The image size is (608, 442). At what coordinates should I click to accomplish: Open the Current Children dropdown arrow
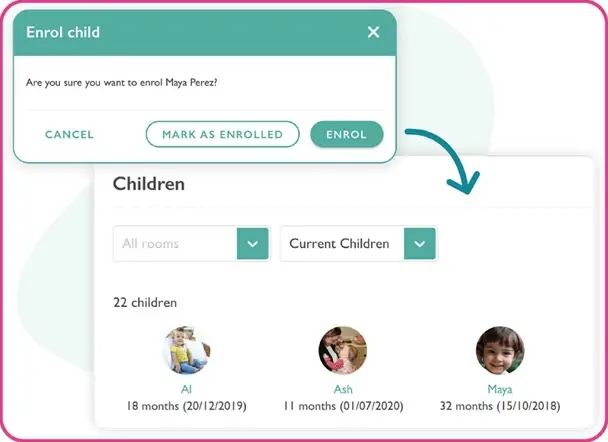click(x=420, y=243)
